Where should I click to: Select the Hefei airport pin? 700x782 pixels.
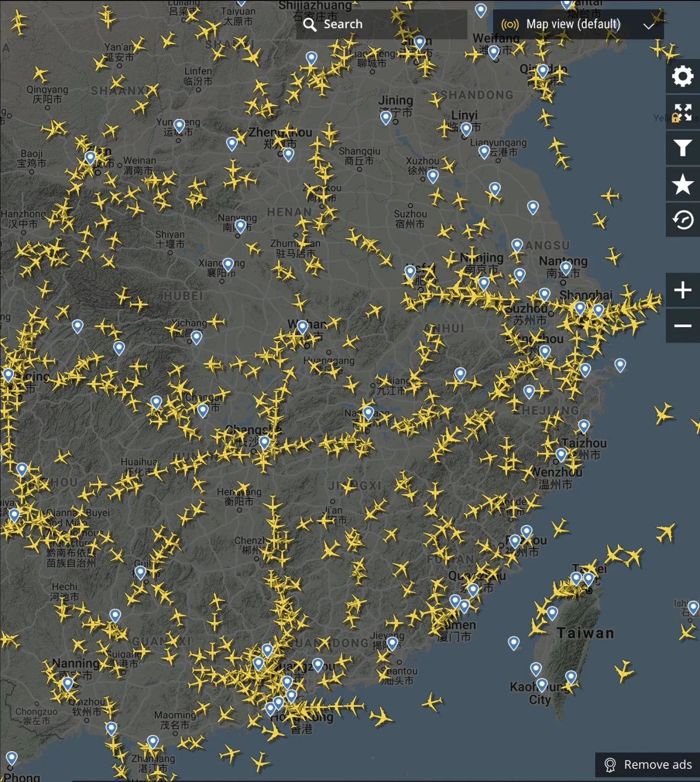[x=410, y=271]
